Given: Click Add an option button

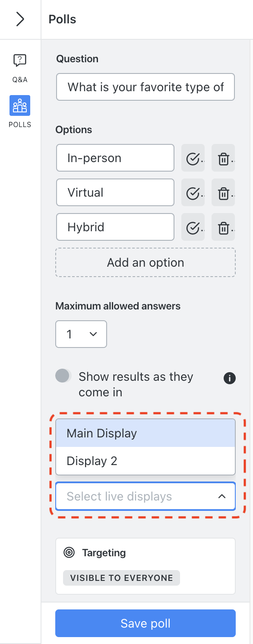Looking at the screenshot, I should pos(145,262).
